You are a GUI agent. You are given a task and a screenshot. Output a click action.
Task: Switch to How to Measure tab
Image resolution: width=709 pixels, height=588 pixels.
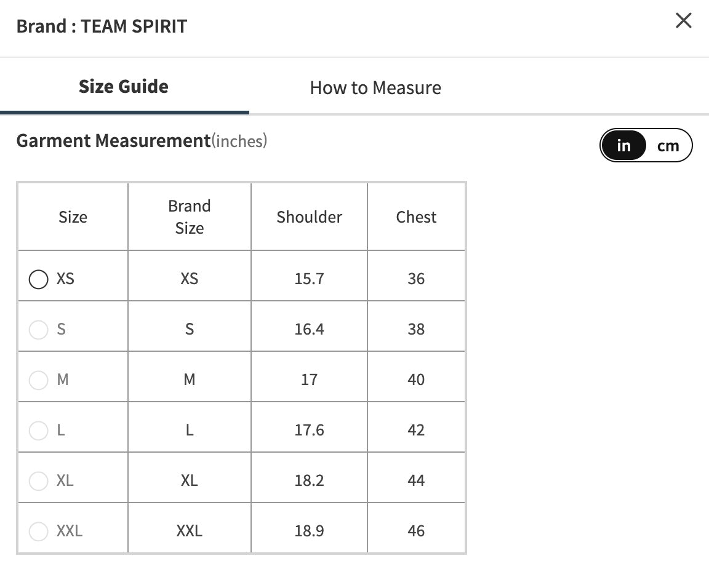click(375, 88)
